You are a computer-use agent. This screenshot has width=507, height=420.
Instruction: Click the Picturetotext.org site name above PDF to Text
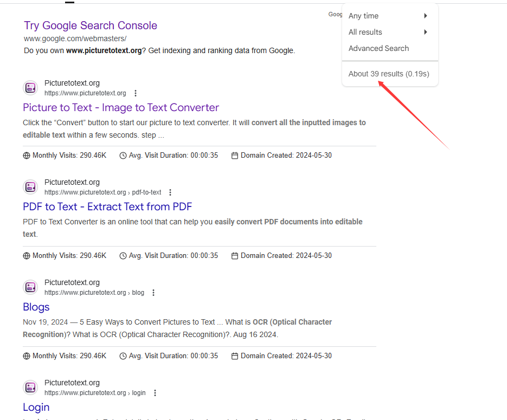[x=72, y=183]
